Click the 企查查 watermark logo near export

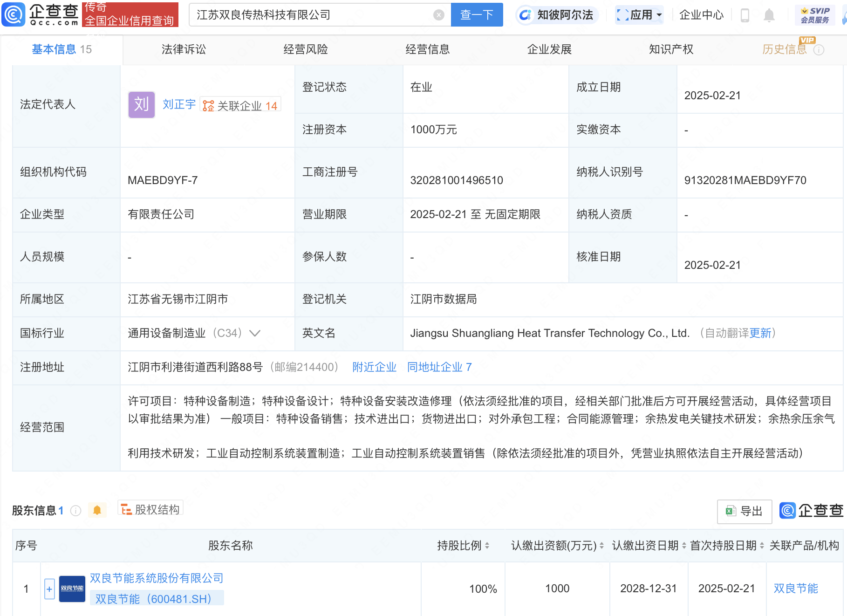pyautogui.click(x=812, y=511)
